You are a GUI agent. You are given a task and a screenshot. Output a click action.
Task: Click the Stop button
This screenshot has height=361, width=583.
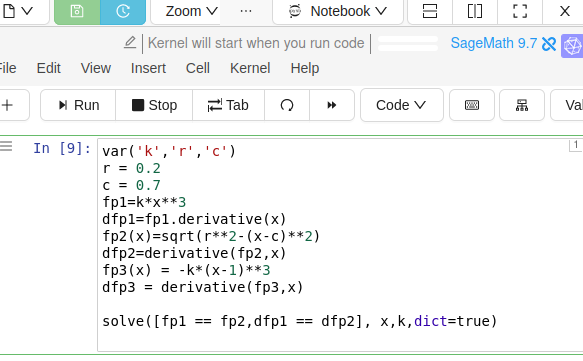tap(154, 105)
